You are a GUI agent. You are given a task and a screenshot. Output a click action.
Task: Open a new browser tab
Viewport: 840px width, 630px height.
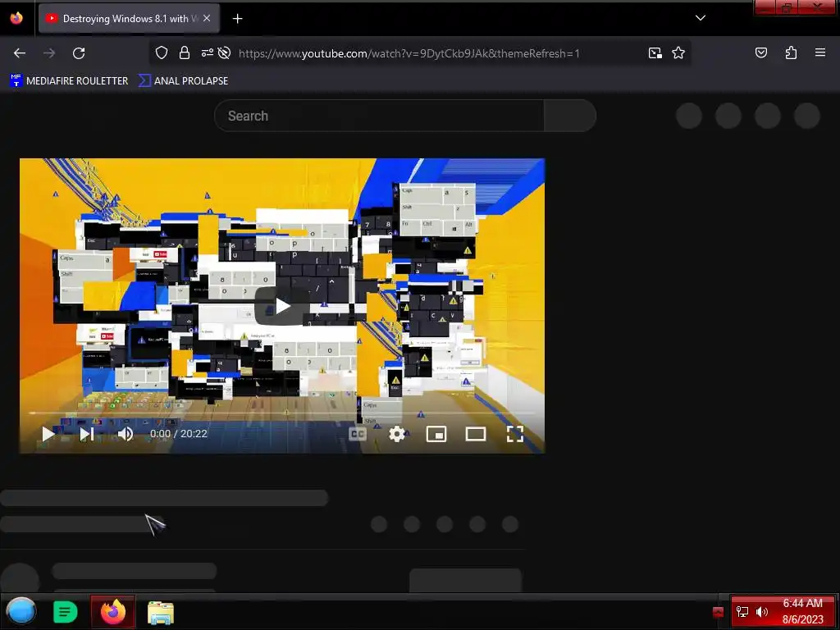coord(237,19)
